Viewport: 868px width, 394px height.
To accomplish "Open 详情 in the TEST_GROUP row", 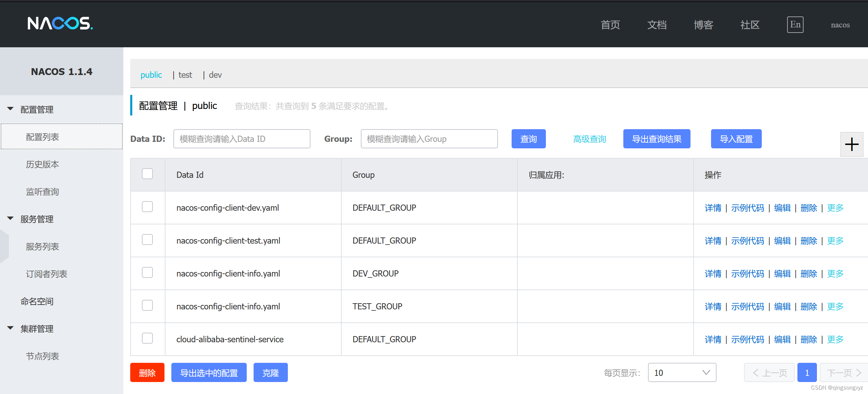I will pyautogui.click(x=713, y=307).
